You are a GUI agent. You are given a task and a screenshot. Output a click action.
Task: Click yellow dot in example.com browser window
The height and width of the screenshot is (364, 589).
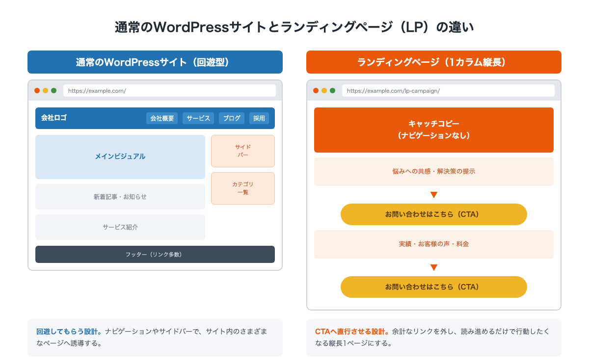[x=45, y=91]
